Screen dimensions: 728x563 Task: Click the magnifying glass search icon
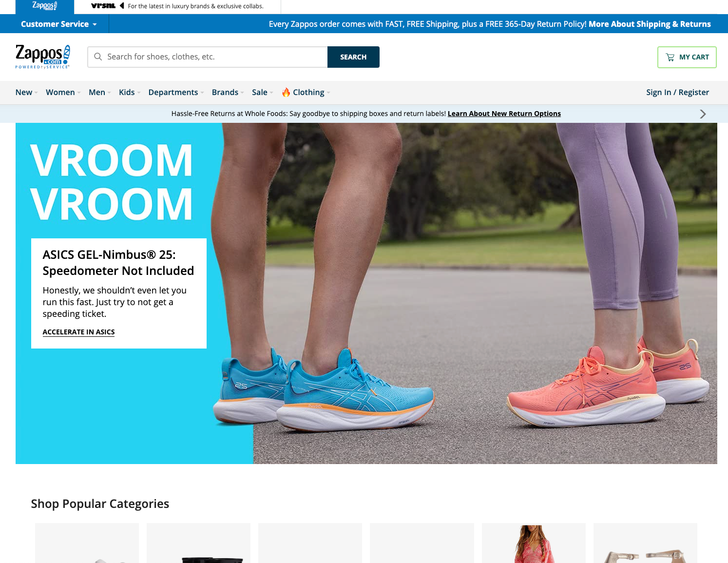coord(98,57)
